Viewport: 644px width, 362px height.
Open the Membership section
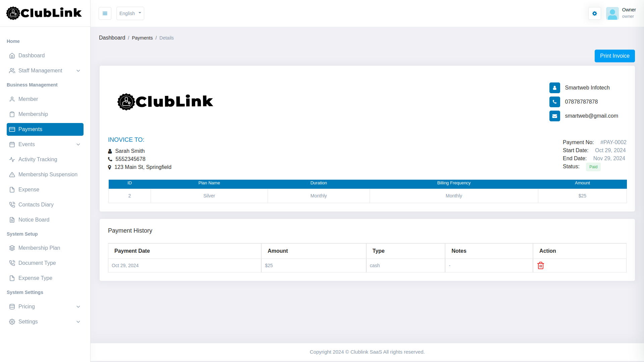(x=33, y=114)
